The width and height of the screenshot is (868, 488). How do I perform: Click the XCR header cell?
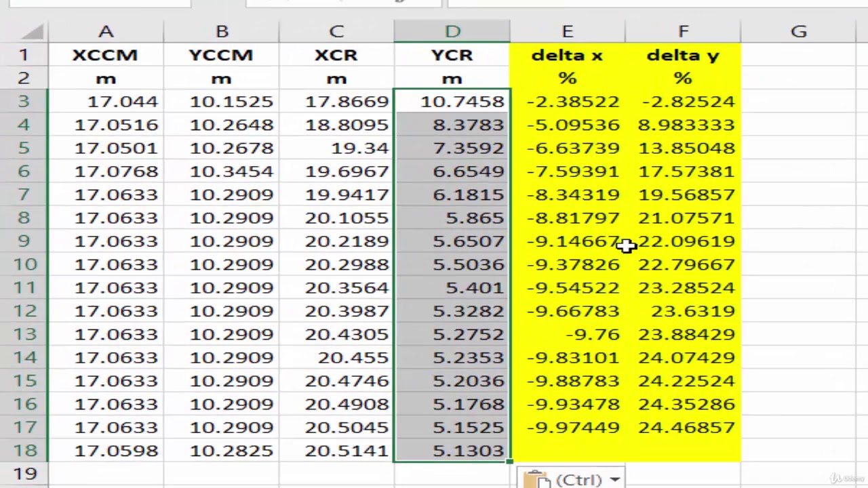[x=336, y=55]
